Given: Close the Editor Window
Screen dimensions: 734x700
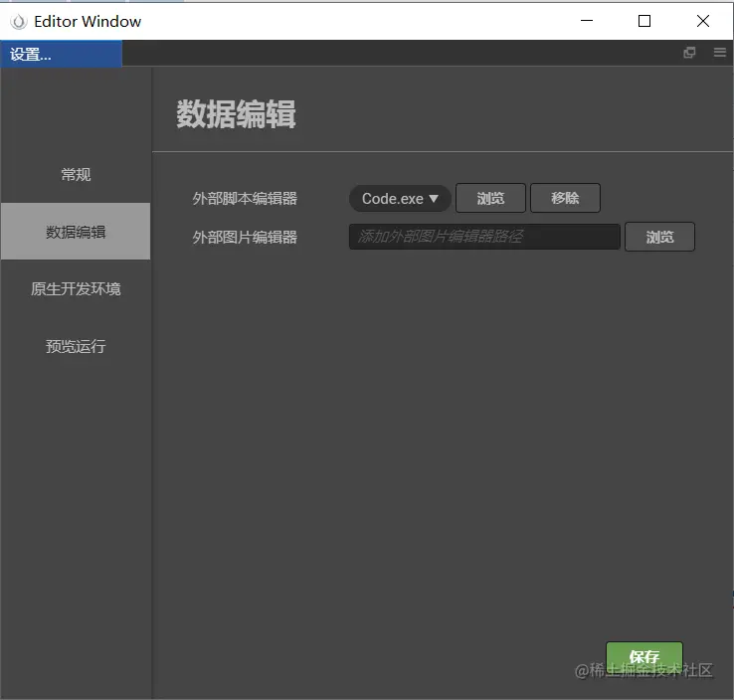Looking at the screenshot, I should coord(702,21).
